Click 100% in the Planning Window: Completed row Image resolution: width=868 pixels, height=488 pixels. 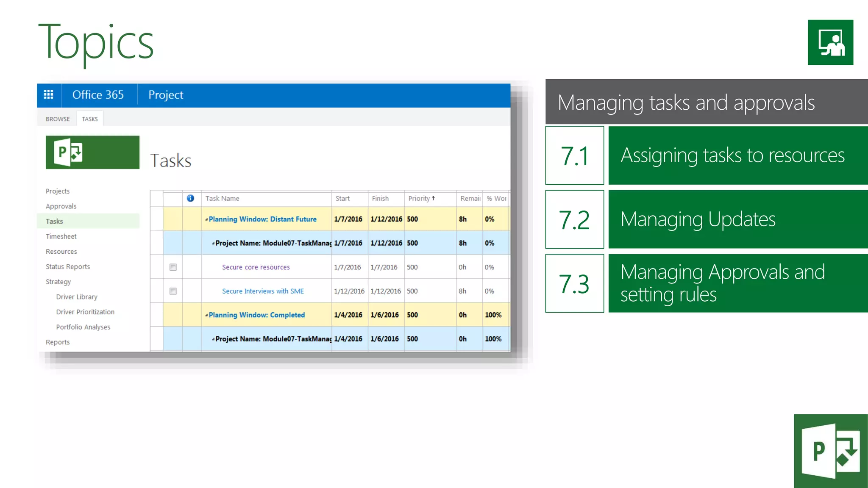[x=493, y=315]
